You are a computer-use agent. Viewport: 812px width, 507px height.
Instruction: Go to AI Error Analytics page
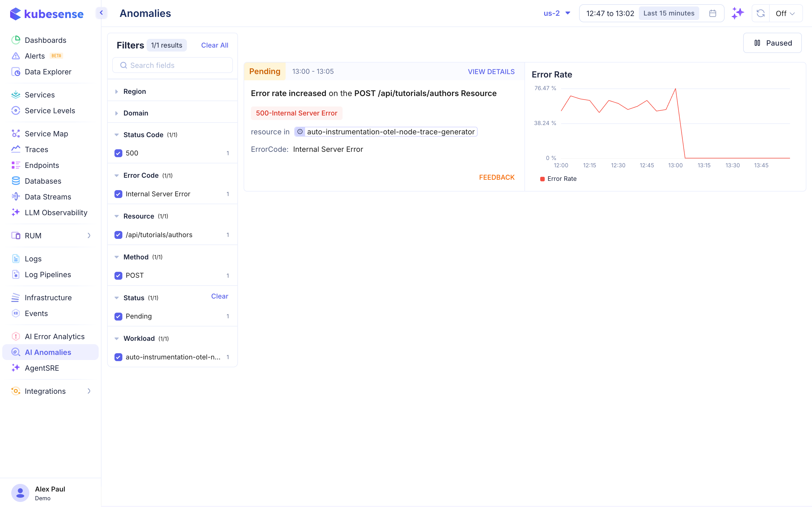(x=54, y=336)
